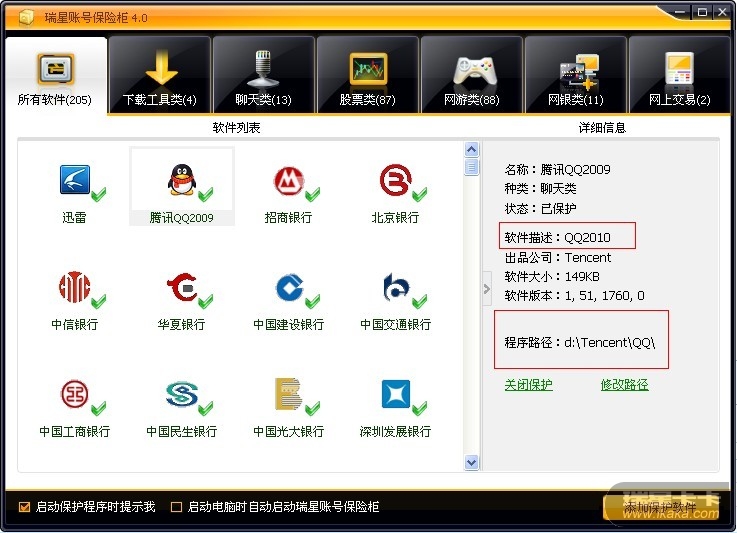Click the 软件描述：QQ2010 detail line
737x533 pixels.
click(x=557, y=237)
